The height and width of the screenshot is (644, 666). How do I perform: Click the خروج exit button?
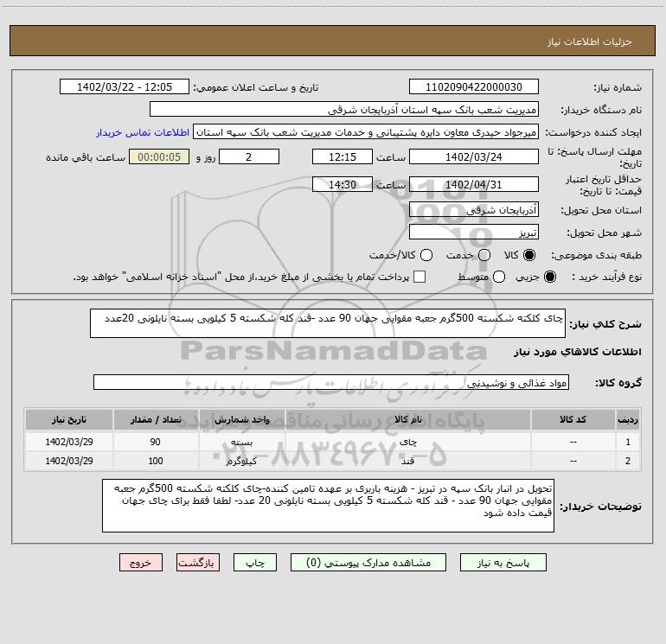141,563
